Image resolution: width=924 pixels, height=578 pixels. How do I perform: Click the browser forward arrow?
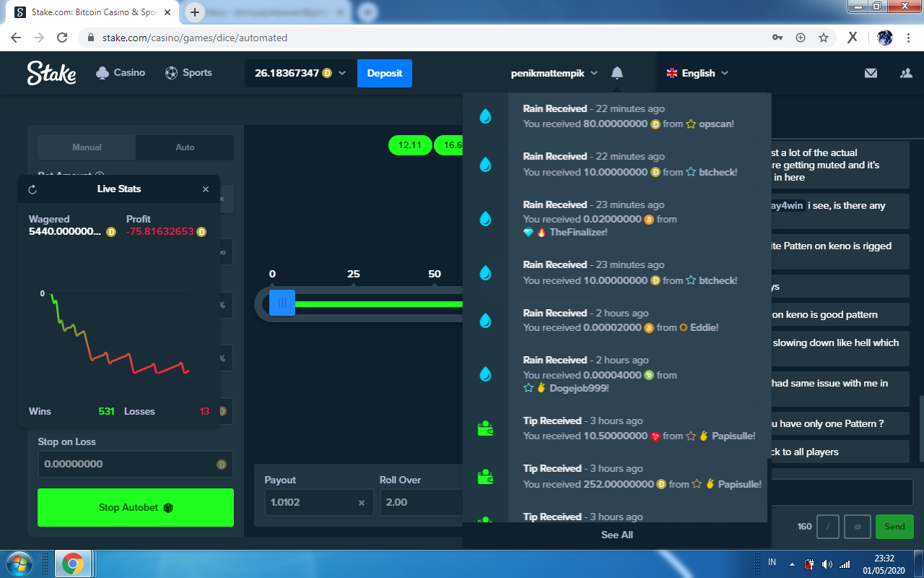click(39, 38)
